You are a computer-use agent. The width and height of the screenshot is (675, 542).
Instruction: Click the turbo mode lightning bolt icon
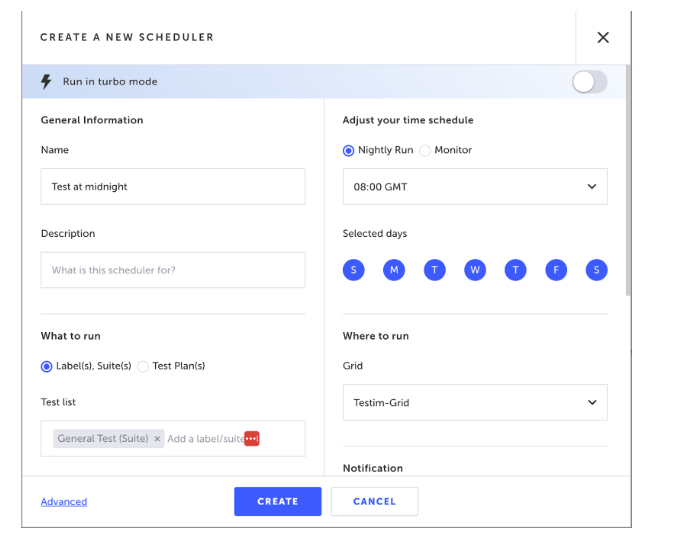[46, 81]
